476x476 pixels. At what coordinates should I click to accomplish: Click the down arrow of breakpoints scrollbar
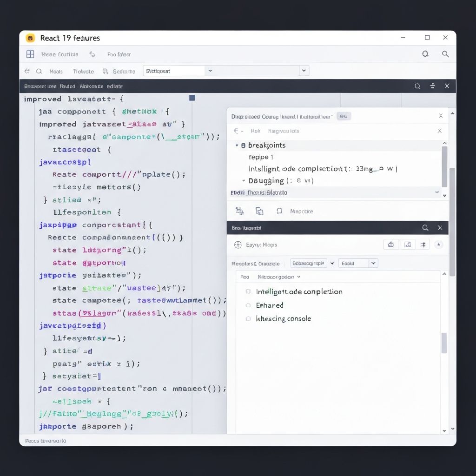(444, 196)
